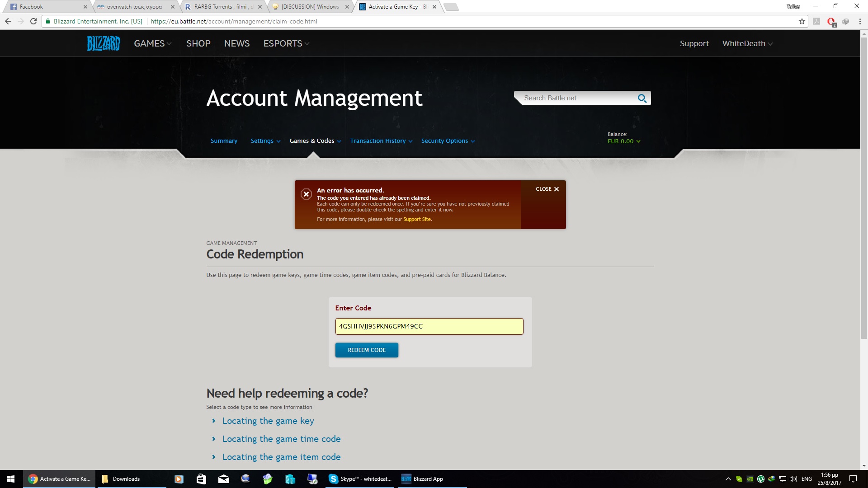Click the Search Battle.net field
This screenshot has height=488, width=868.
click(576, 98)
